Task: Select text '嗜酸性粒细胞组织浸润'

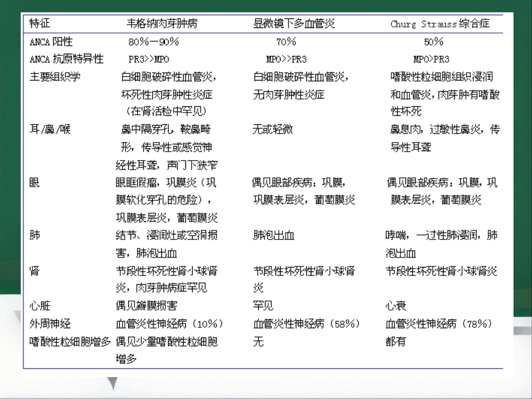Action: click(x=441, y=77)
